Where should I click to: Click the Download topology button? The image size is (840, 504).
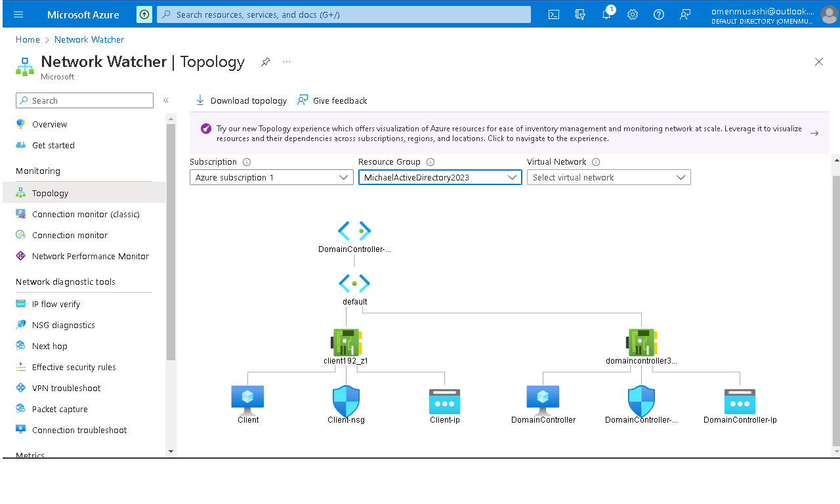241,100
